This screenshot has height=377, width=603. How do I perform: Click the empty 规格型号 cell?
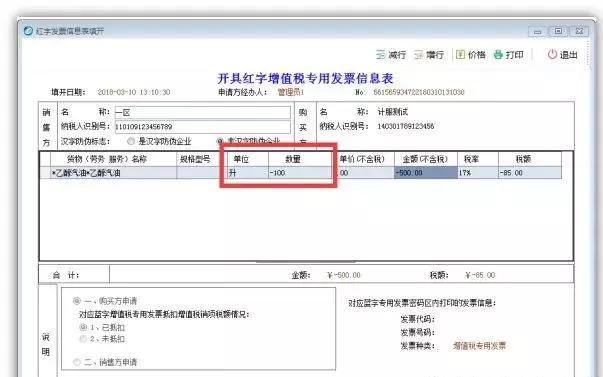202,173
